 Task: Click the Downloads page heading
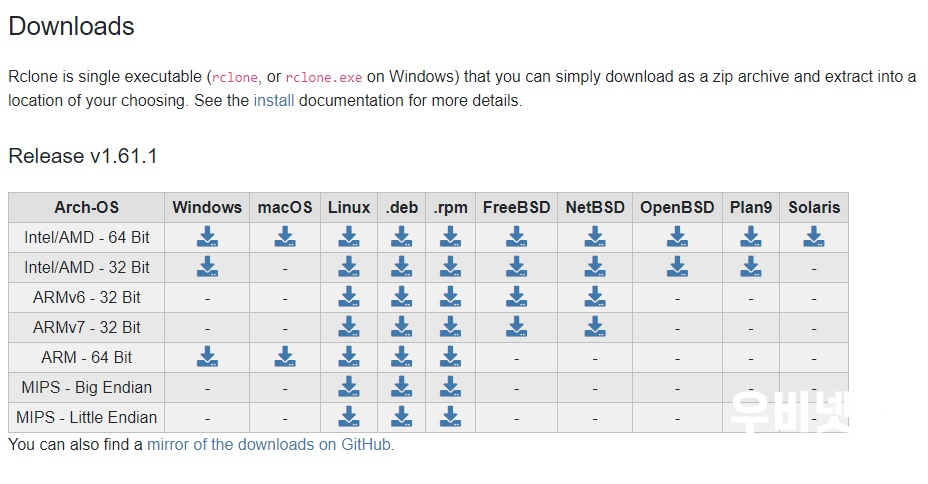click(x=72, y=27)
